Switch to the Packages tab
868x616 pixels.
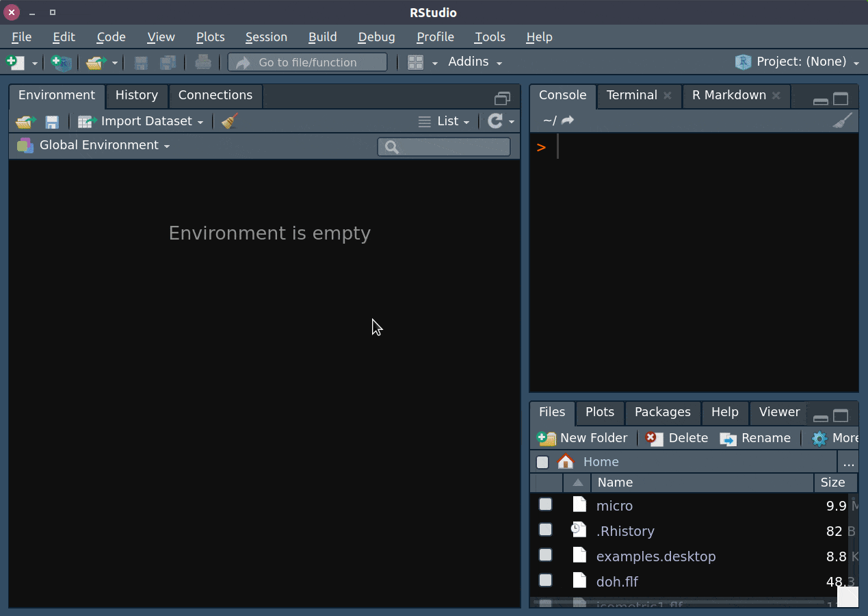[662, 412]
